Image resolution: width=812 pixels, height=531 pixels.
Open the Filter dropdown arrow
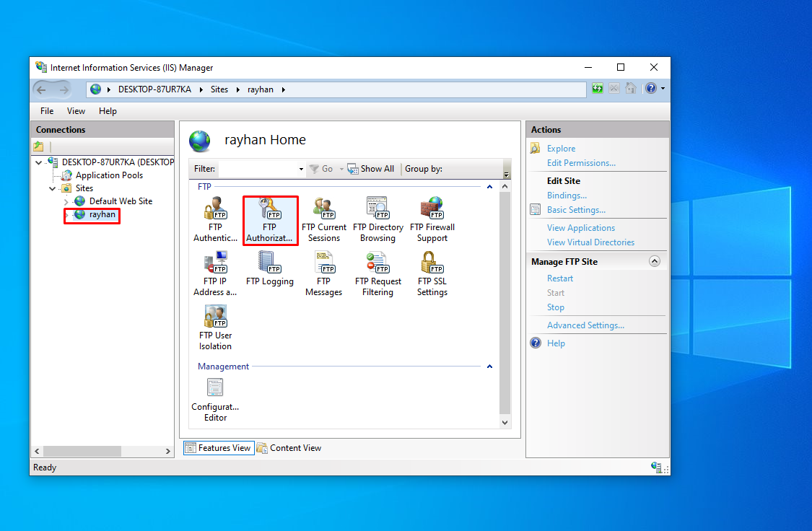click(301, 170)
